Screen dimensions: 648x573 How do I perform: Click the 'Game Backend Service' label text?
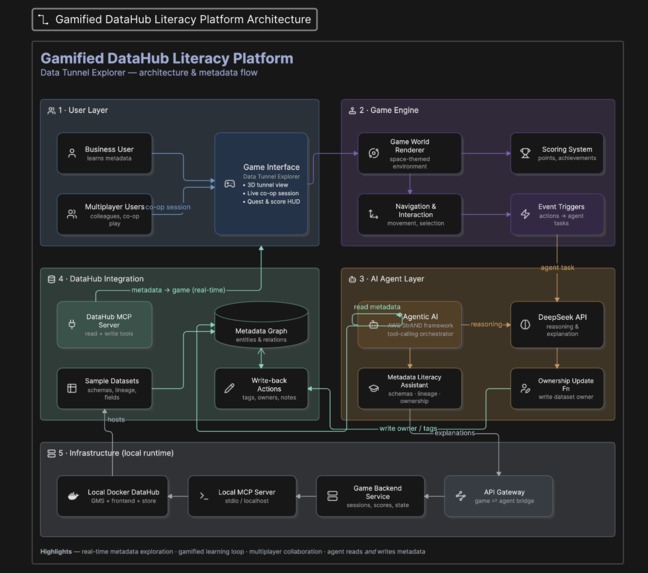click(377, 492)
